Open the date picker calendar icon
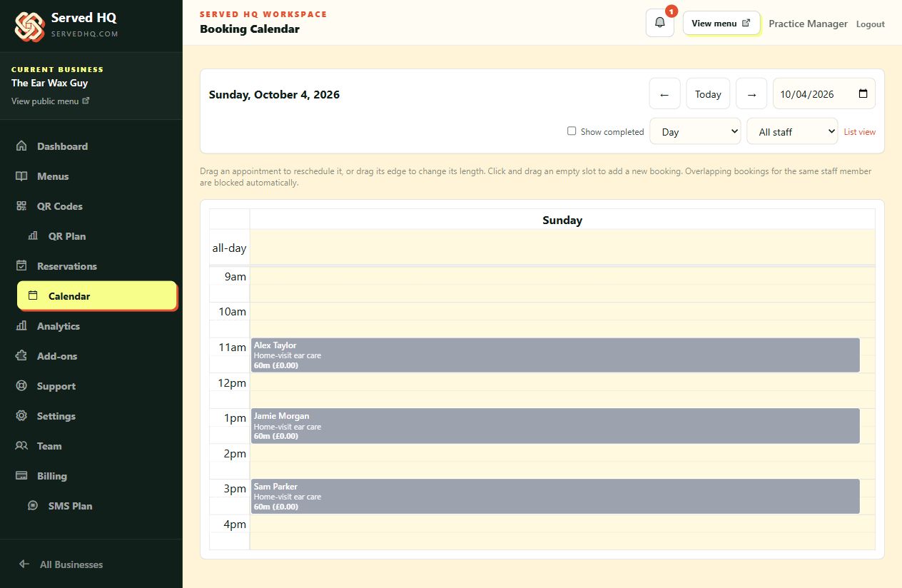Viewport: 902px width, 588px height. [x=863, y=93]
